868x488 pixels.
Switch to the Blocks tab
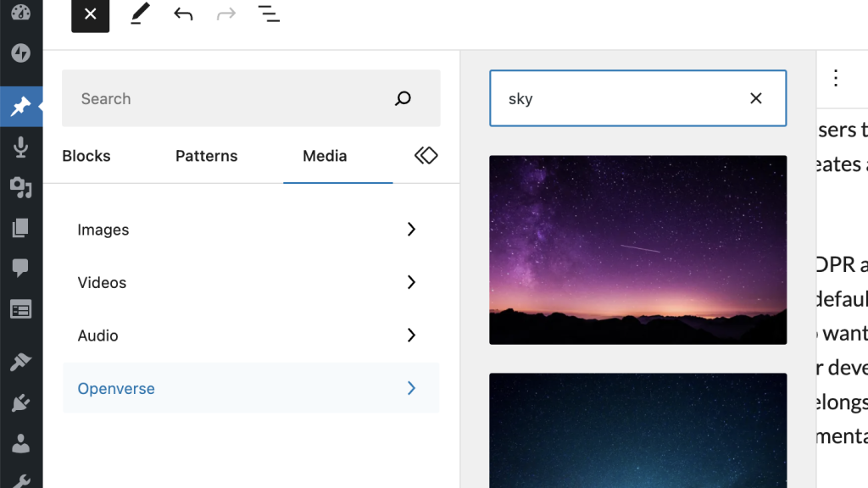click(86, 156)
